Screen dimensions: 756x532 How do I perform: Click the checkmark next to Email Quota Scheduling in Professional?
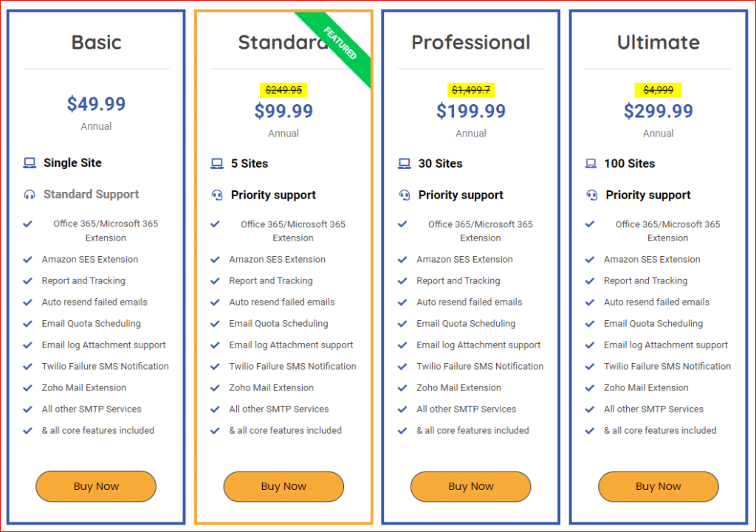[403, 323]
